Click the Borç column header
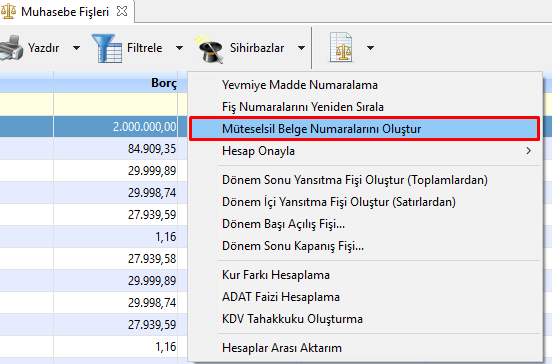 115,83
